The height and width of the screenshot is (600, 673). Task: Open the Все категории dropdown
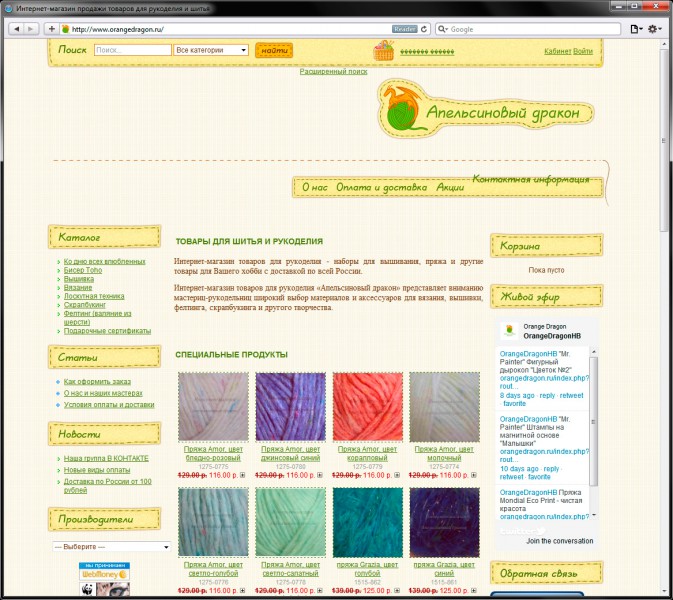pyautogui.click(x=211, y=50)
